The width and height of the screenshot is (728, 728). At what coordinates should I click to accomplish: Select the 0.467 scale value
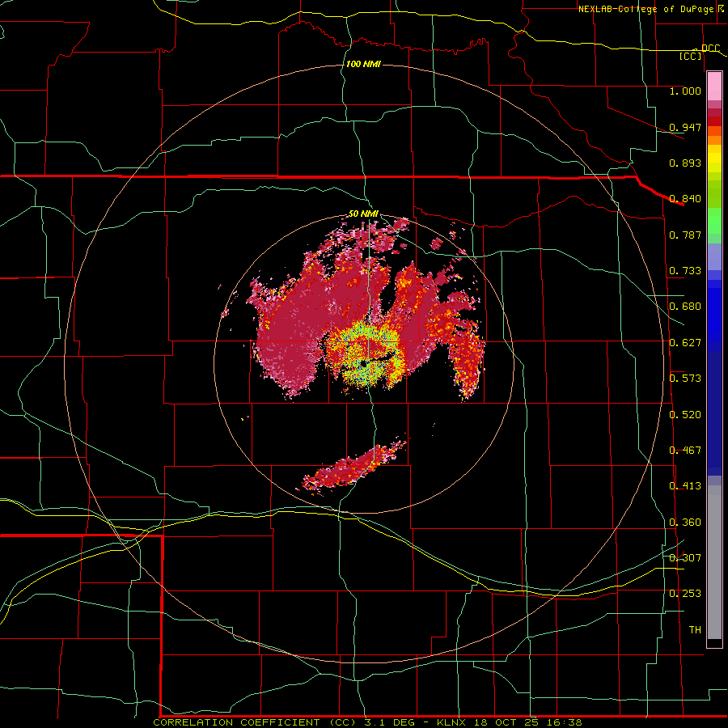click(x=685, y=451)
